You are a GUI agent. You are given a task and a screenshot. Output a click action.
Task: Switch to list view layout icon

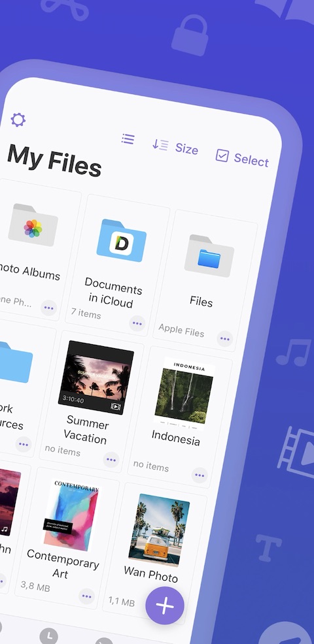pyautogui.click(x=128, y=139)
